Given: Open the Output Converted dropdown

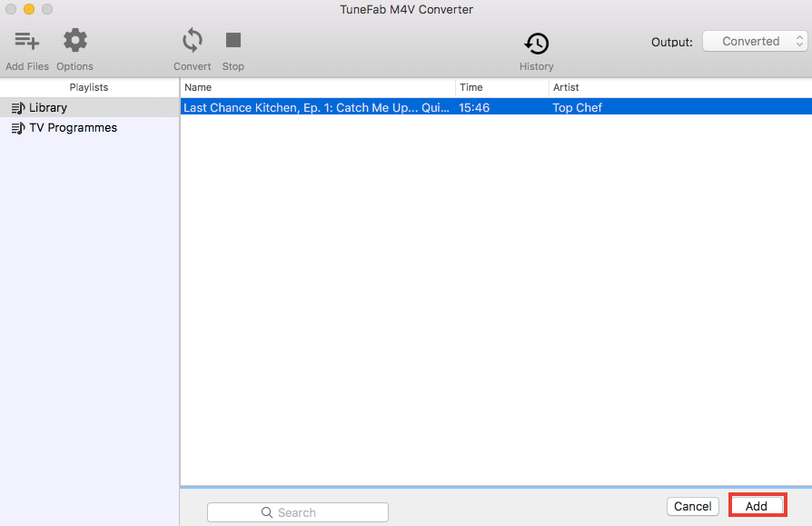Looking at the screenshot, I should click(755, 42).
